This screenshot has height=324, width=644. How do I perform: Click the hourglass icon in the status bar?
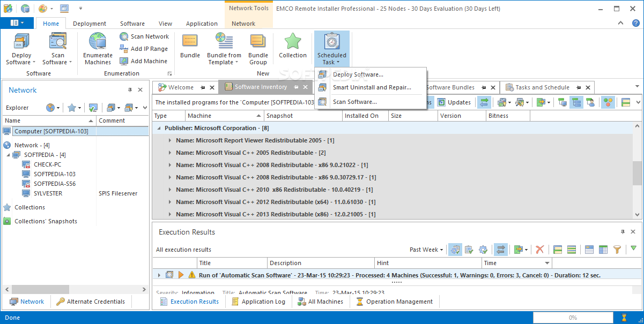point(623,318)
